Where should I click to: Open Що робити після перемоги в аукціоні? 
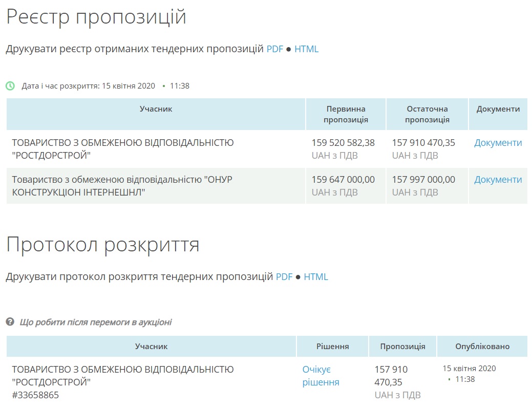[x=96, y=322]
